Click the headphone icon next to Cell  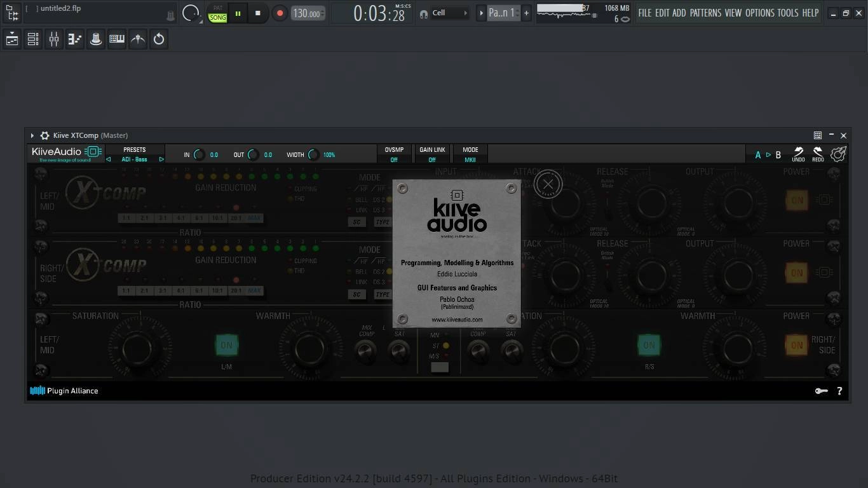point(424,13)
